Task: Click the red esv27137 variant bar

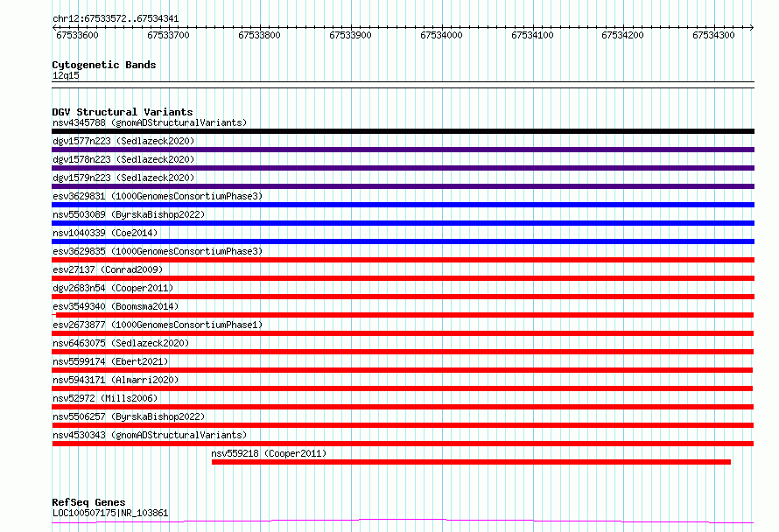Action: [x=403, y=278]
